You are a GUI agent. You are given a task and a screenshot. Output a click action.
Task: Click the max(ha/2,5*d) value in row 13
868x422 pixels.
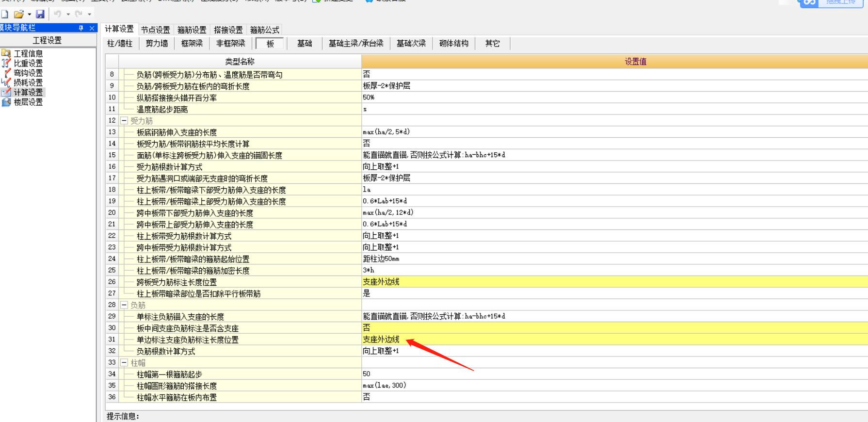point(615,132)
